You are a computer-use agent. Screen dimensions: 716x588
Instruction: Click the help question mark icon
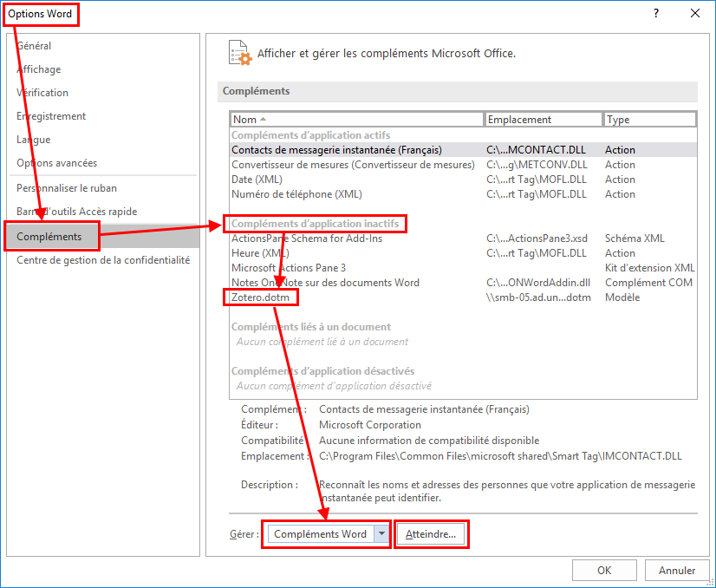click(656, 13)
